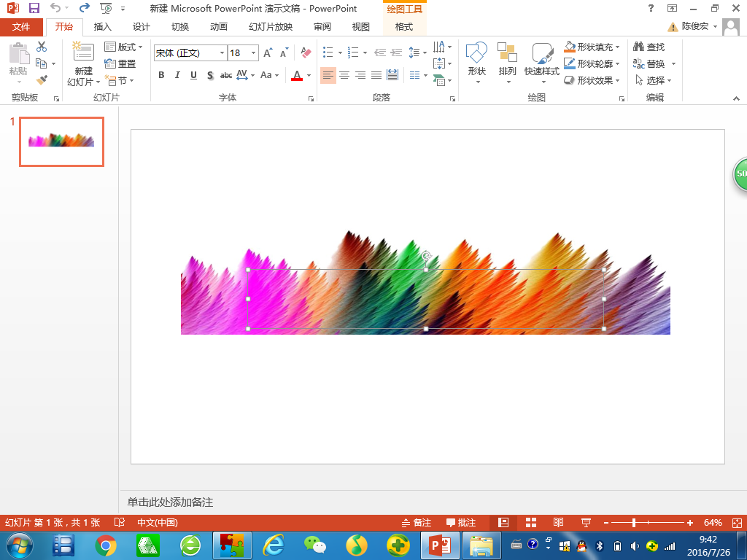The width and height of the screenshot is (747, 560).
Task: Click the red font color A swatch
Action: pyautogui.click(x=297, y=75)
